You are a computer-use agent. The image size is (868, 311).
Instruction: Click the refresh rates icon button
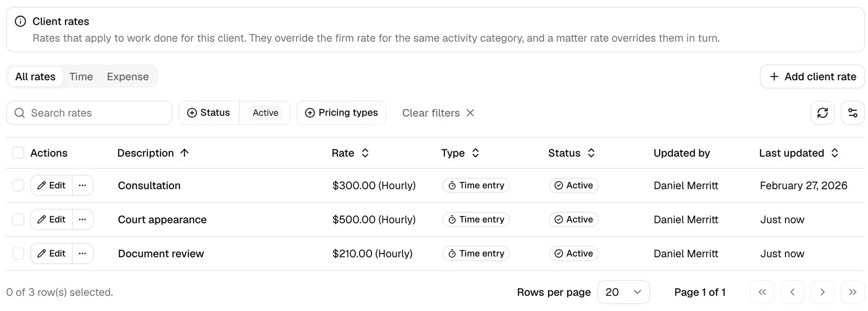point(822,113)
